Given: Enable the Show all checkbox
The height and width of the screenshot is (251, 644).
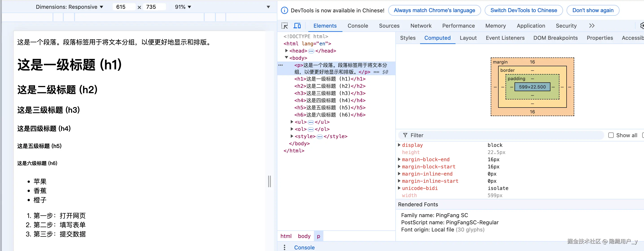Looking at the screenshot, I should (x=611, y=135).
